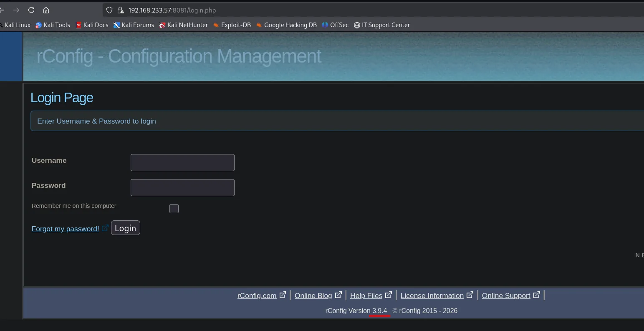Image resolution: width=644 pixels, height=331 pixels.
Task: Click the Login button
Action: (x=126, y=228)
